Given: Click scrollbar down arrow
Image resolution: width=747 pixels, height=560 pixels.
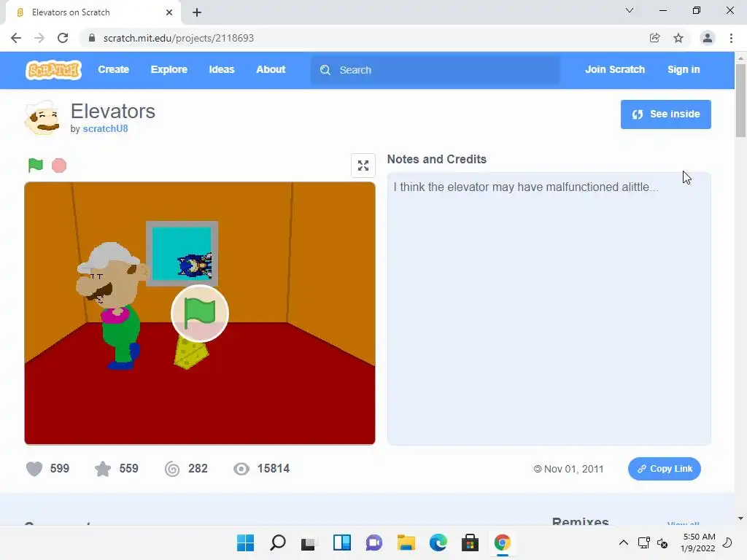Looking at the screenshot, I should [740, 518].
